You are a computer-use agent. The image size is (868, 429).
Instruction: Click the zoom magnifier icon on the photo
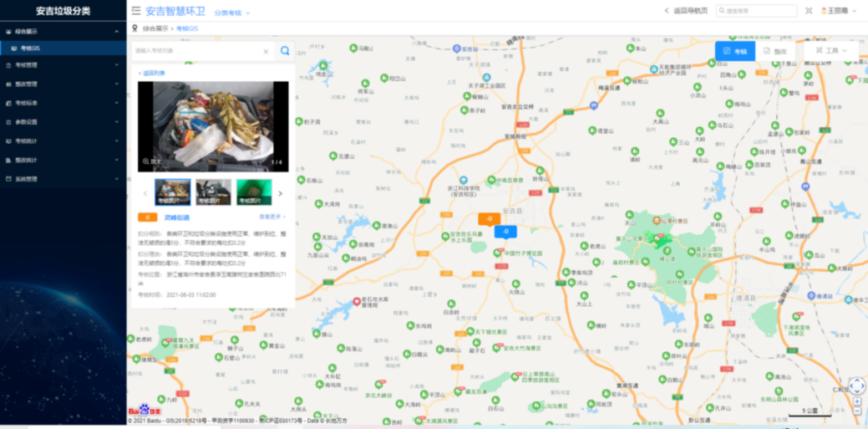click(x=146, y=161)
